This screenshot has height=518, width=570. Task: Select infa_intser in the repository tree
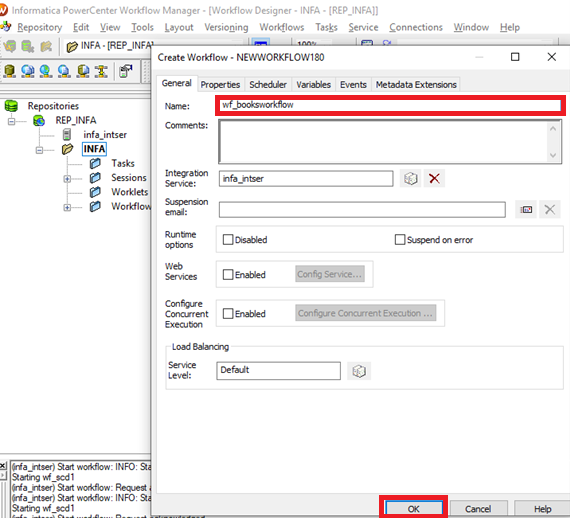click(x=105, y=135)
